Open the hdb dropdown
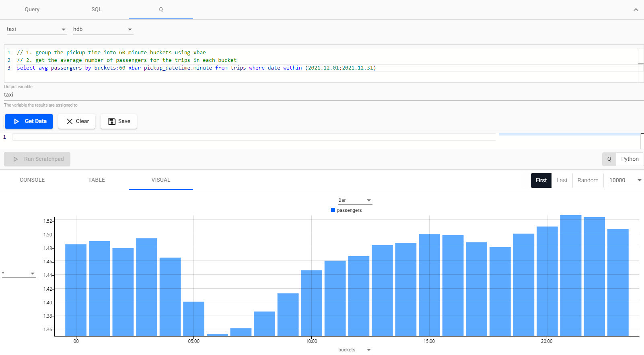Viewport: 644px width, 355px height. (103, 29)
